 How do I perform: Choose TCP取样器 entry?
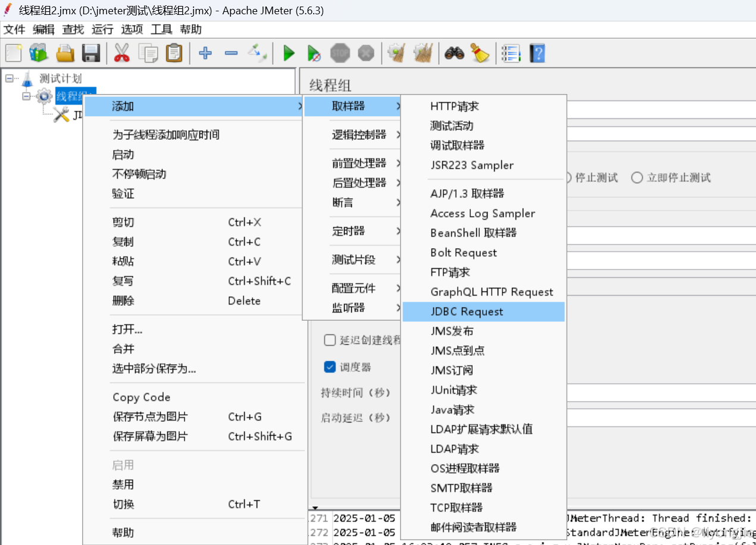[483, 508]
